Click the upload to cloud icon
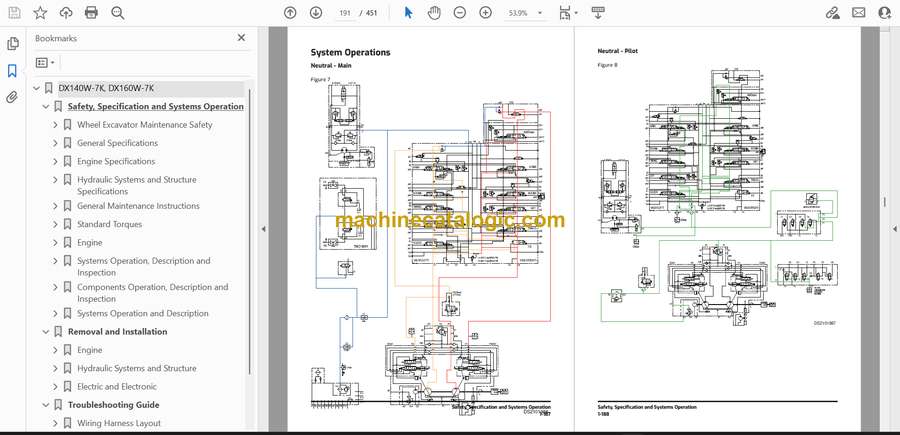900x435 pixels. tap(66, 13)
